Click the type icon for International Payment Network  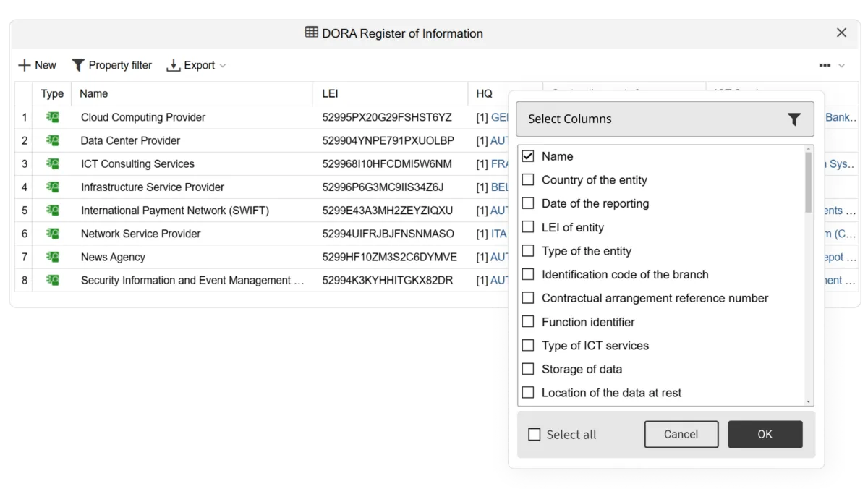52,211
